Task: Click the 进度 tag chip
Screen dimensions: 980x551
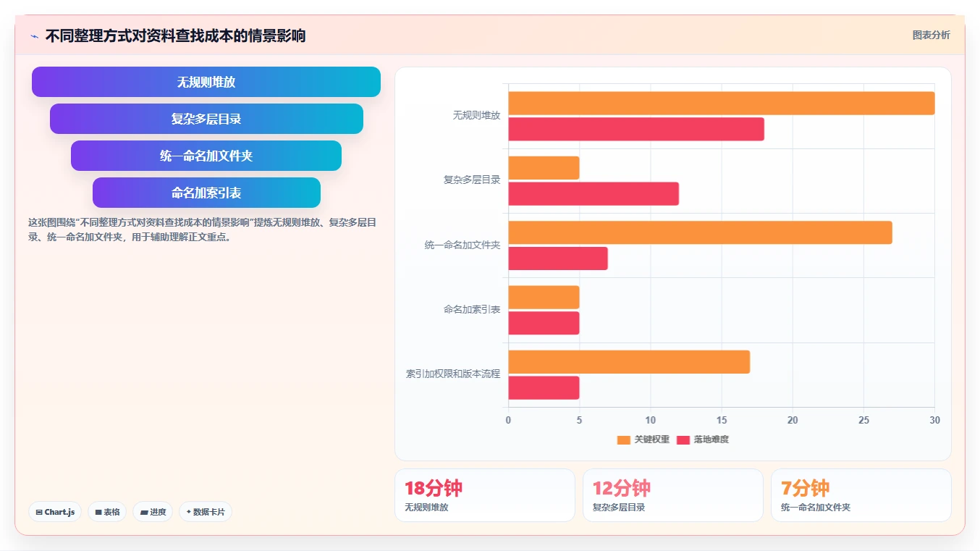Action: [153, 512]
